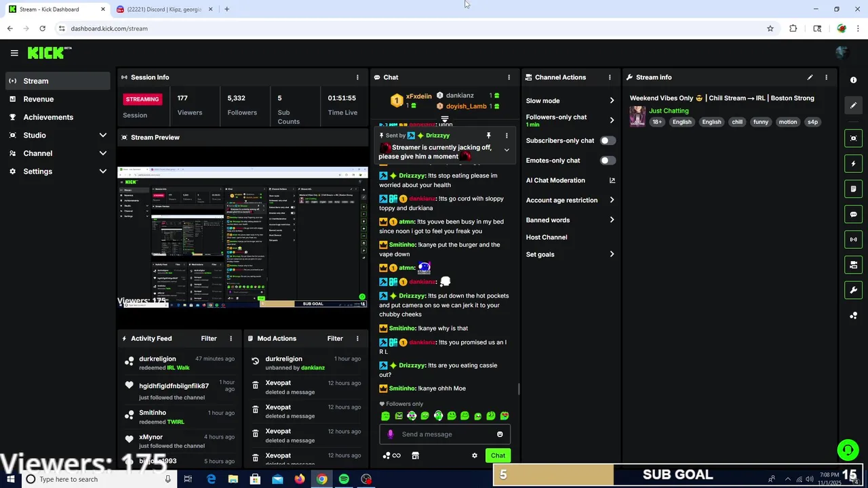Click the Stream Preview thumbnail
This screenshot has height=488, width=868.
click(243, 237)
